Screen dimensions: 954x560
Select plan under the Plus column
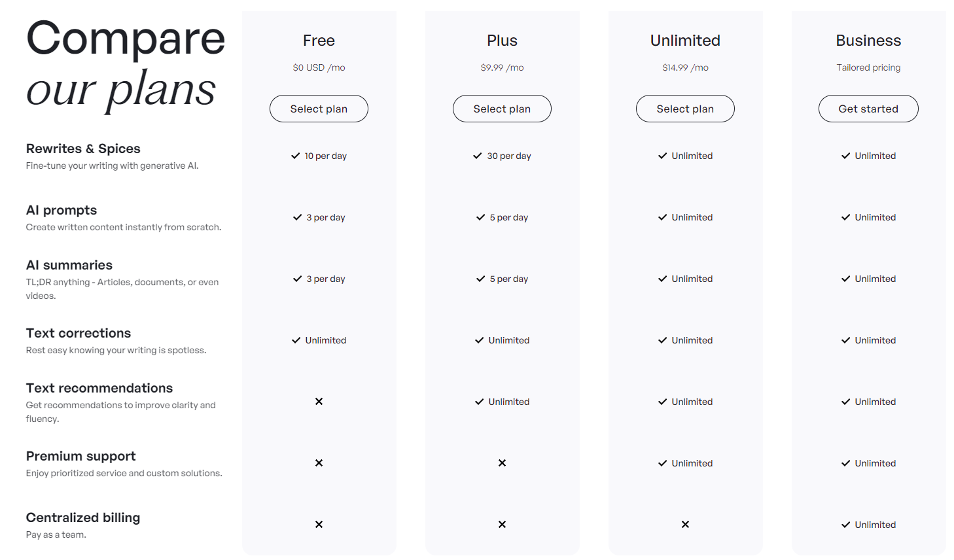pyautogui.click(x=502, y=109)
